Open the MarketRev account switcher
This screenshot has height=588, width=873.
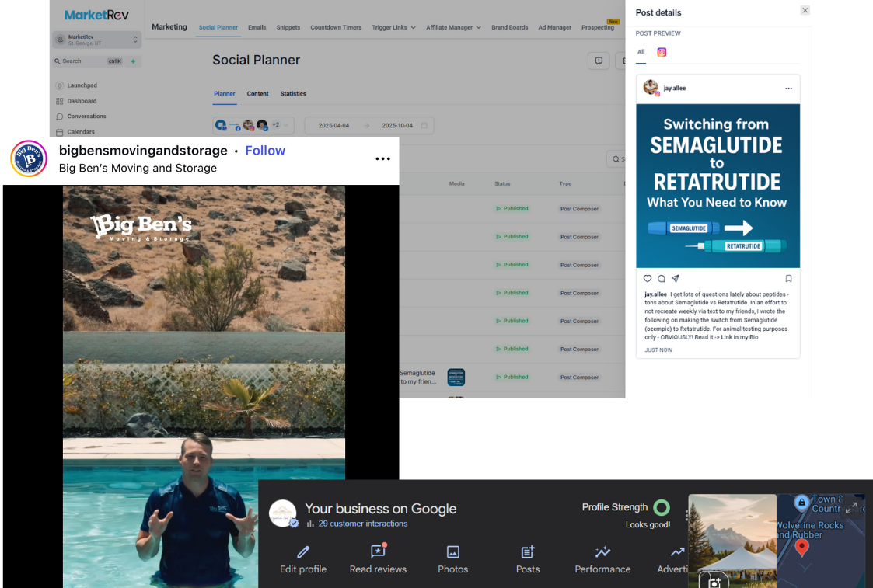coord(97,40)
